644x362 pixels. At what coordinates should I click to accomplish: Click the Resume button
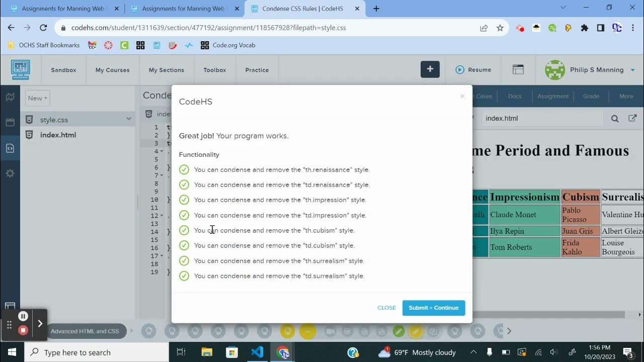click(x=473, y=70)
